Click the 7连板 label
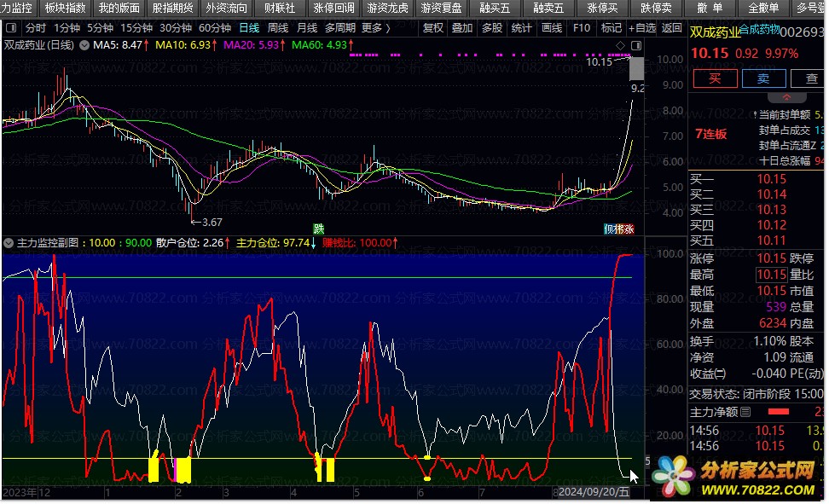This screenshot has width=829, height=504. coord(711,135)
